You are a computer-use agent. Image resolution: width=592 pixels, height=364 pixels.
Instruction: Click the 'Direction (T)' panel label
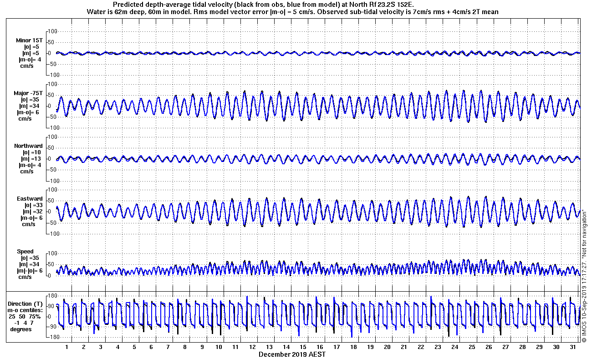pyautogui.click(x=26, y=303)
